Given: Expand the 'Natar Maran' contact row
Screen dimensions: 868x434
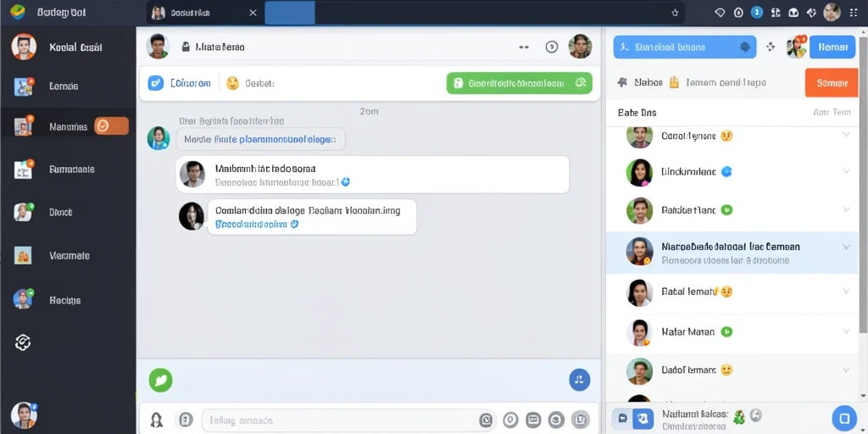Looking at the screenshot, I should pyautogui.click(x=846, y=331).
